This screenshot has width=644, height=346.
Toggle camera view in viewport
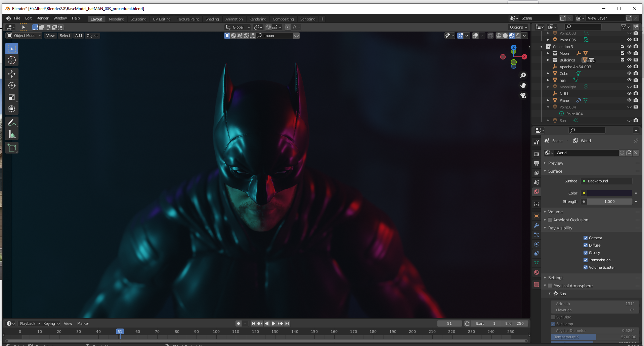tap(523, 95)
